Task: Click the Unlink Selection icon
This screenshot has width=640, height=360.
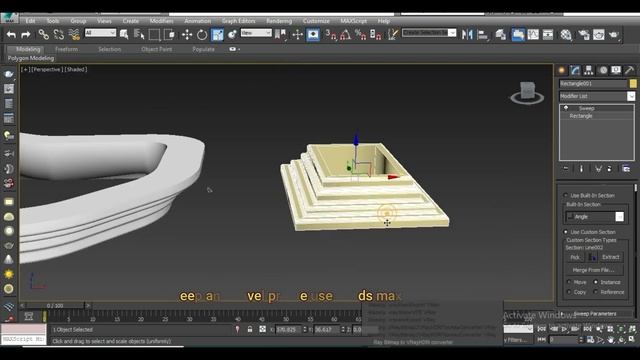Action: [x=58, y=35]
